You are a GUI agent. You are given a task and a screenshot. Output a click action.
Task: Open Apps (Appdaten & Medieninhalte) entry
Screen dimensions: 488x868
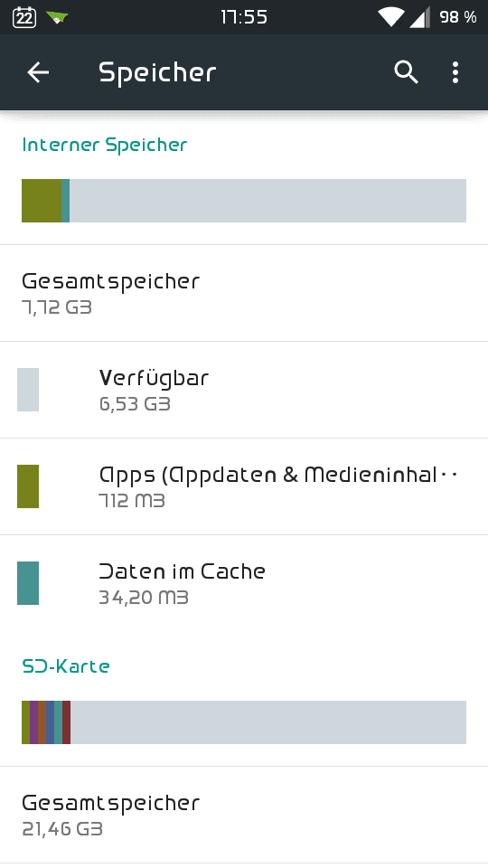coord(244,486)
